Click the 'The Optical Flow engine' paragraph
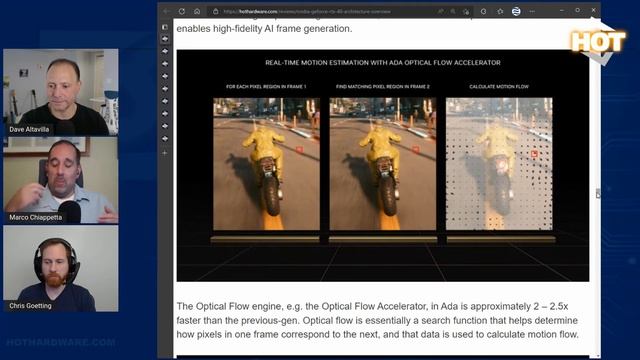The width and height of the screenshot is (640, 360). pyautogui.click(x=378, y=320)
